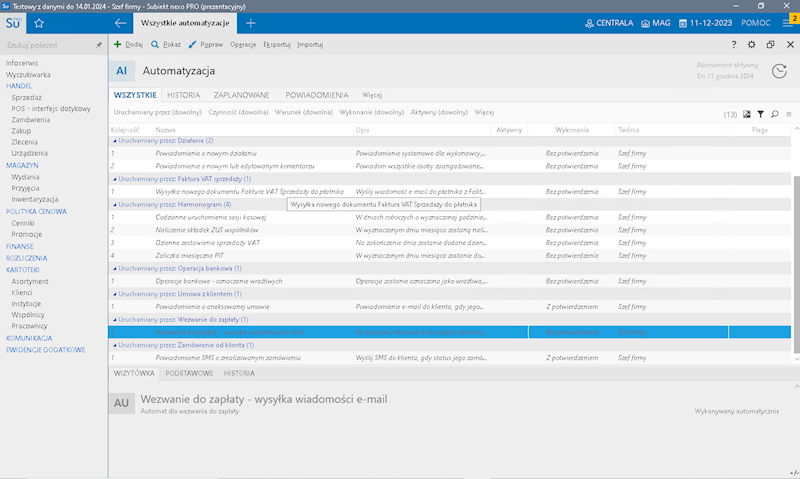Pin the command search box
Viewport: 800px width, 479px height.
98,45
